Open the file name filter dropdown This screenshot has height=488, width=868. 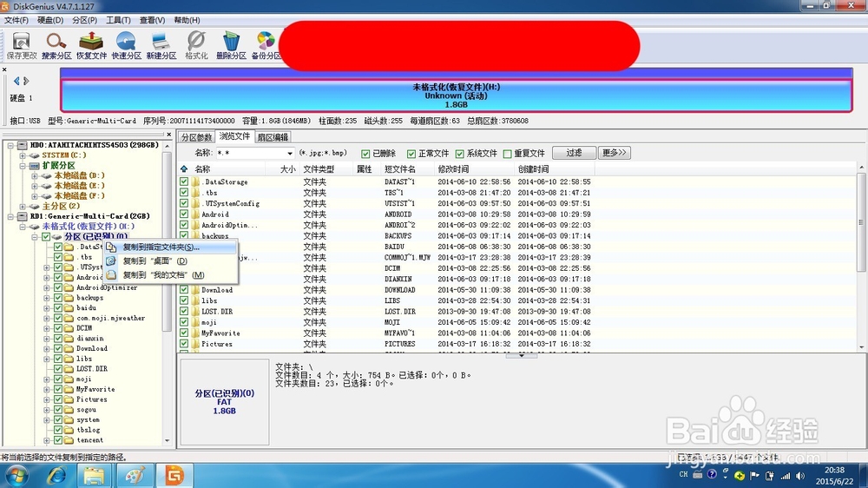click(290, 154)
